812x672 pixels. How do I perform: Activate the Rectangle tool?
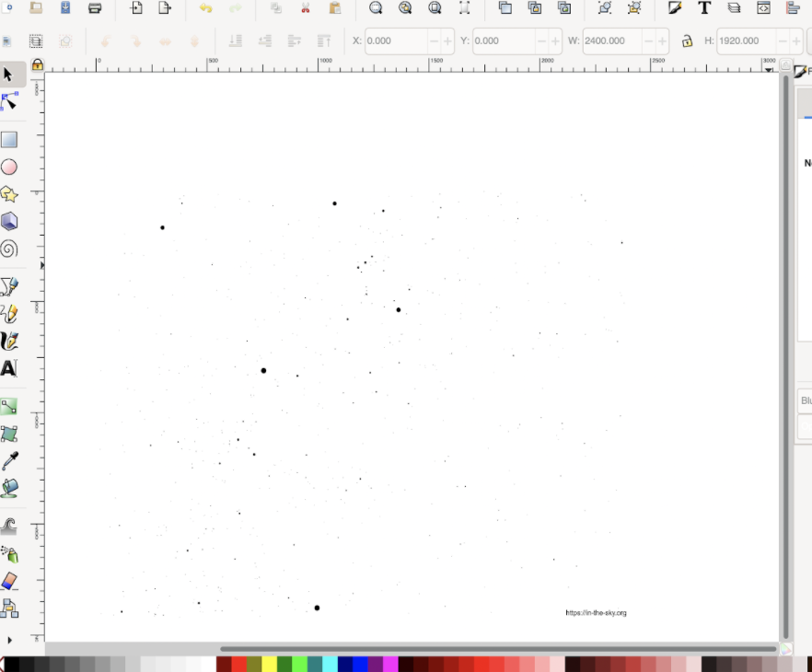[x=11, y=139]
